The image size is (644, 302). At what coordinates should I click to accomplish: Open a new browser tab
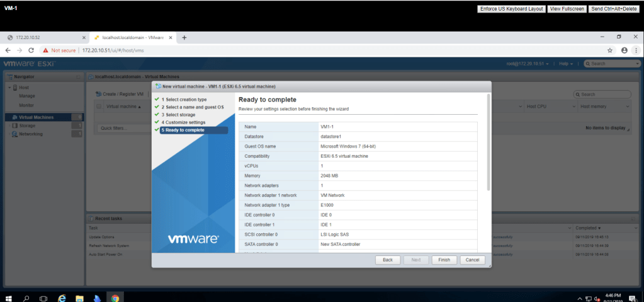coord(184,37)
